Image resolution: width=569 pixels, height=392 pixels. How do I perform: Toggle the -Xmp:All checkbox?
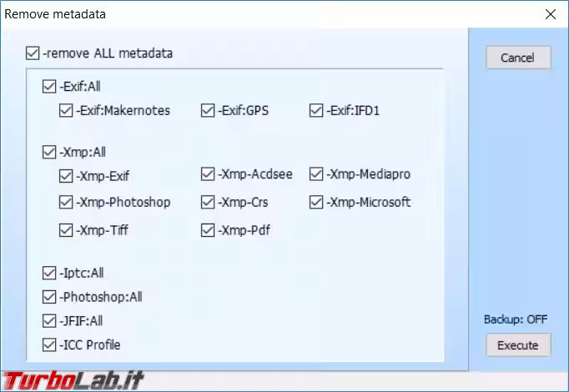point(49,153)
